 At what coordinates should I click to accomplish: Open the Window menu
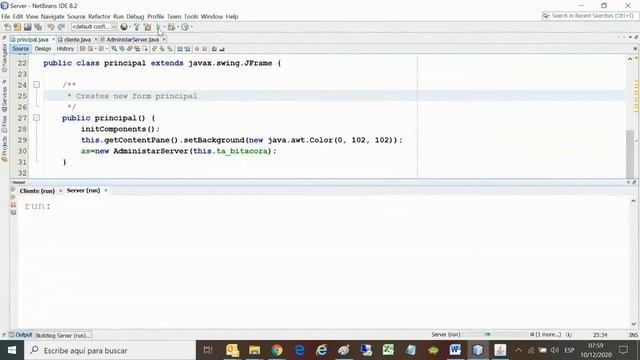(212, 17)
